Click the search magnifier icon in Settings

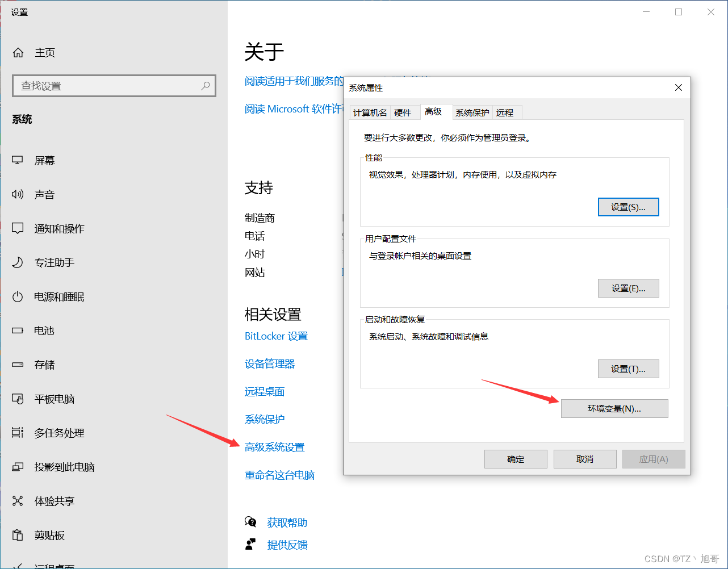[x=206, y=86]
